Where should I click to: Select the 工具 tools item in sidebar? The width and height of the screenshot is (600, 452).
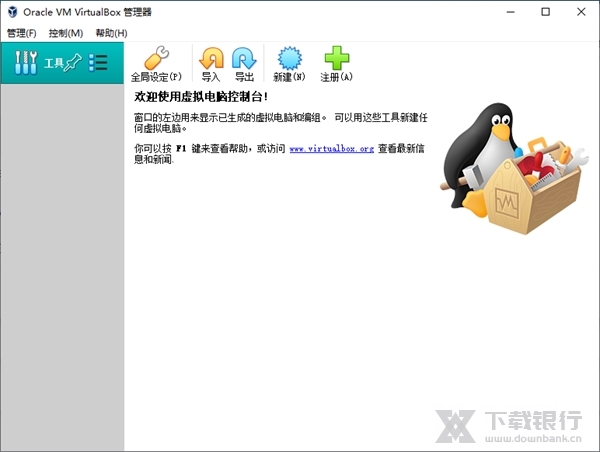tap(62, 63)
